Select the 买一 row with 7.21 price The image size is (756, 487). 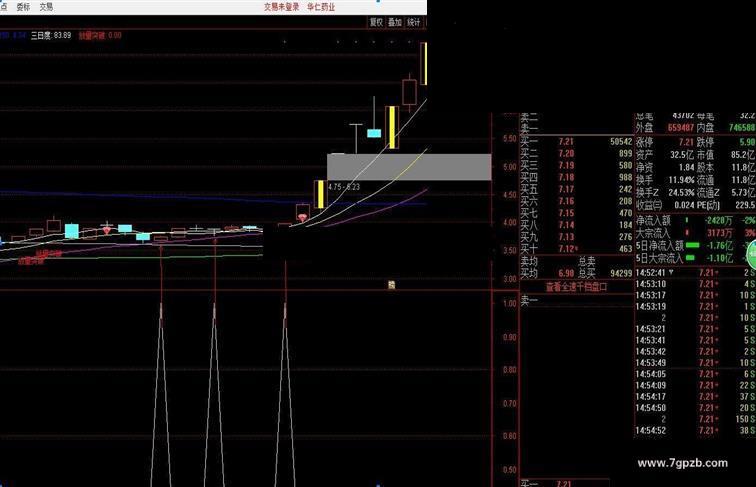click(x=576, y=141)
